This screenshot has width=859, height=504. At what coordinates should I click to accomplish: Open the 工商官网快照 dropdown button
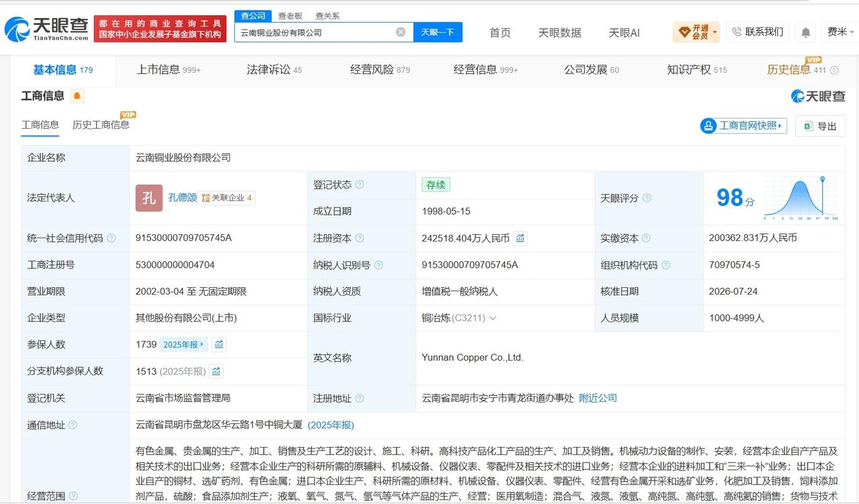pyautogui.click(x=743, y=125)
